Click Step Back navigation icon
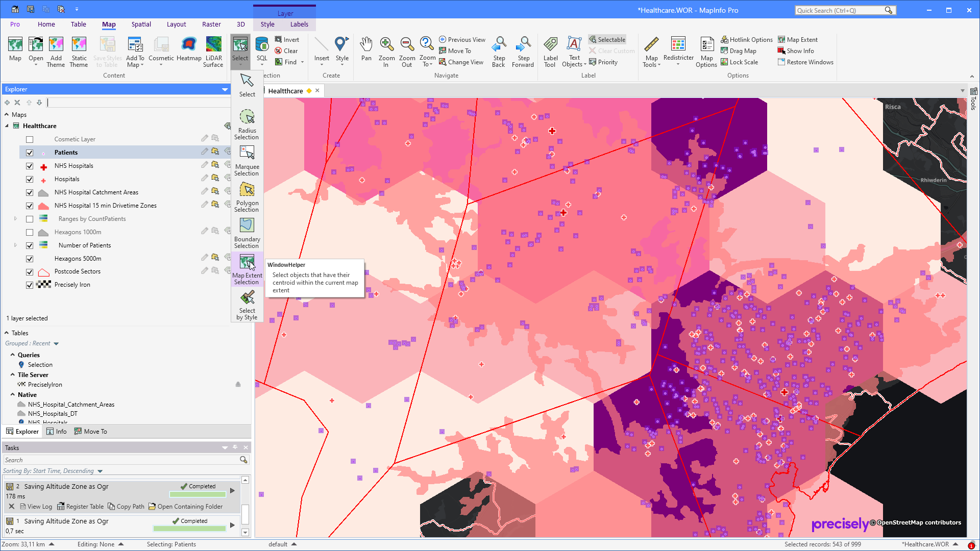The width and height of the screenshot is (980, 551). coord(499,52)
